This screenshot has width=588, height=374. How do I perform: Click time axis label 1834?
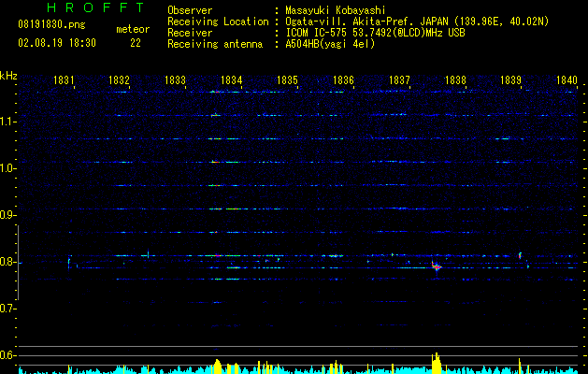[232, 79]
